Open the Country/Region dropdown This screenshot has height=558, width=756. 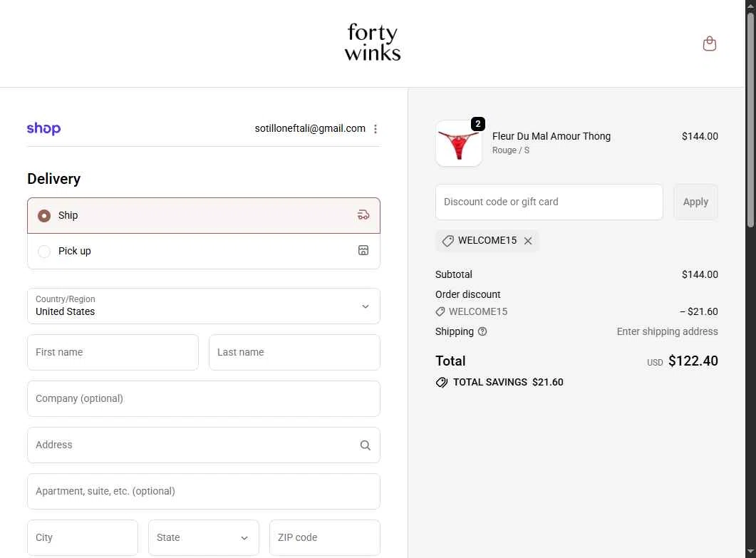click(204, 306)
